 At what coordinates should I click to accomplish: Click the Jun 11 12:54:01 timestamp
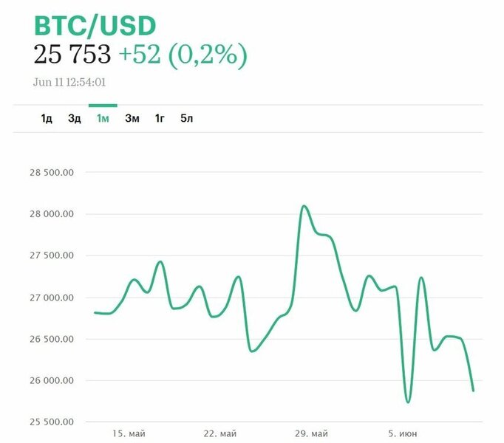(75, 82)
